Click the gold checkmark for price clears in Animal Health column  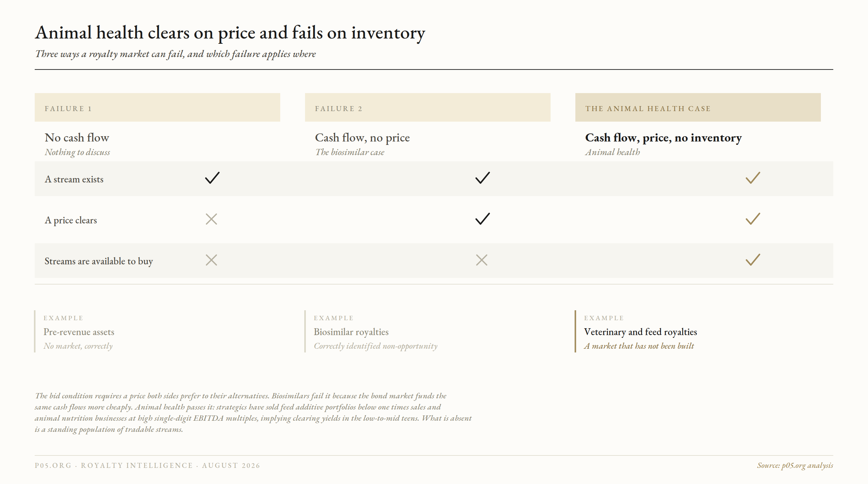tap(753, 219)
